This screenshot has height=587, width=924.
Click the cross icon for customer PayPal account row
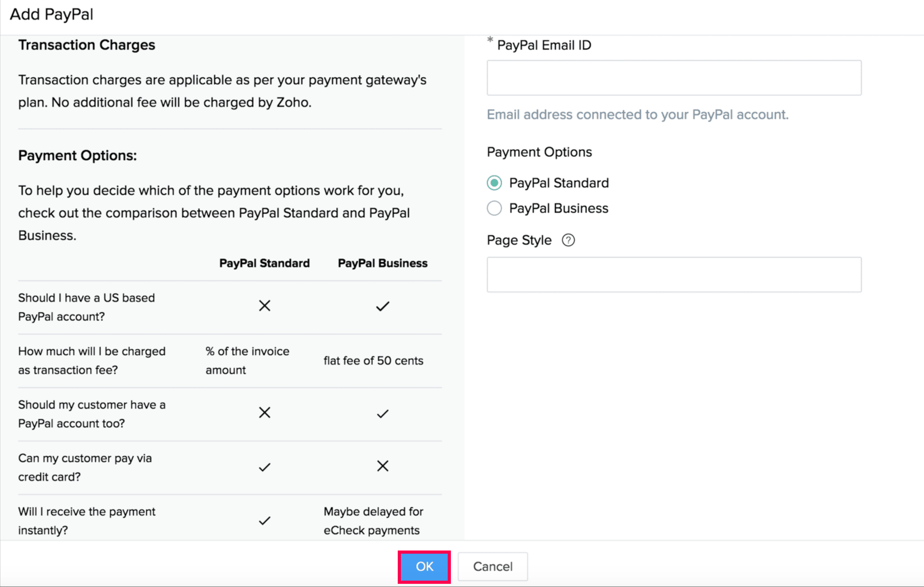tap(264, 413)
